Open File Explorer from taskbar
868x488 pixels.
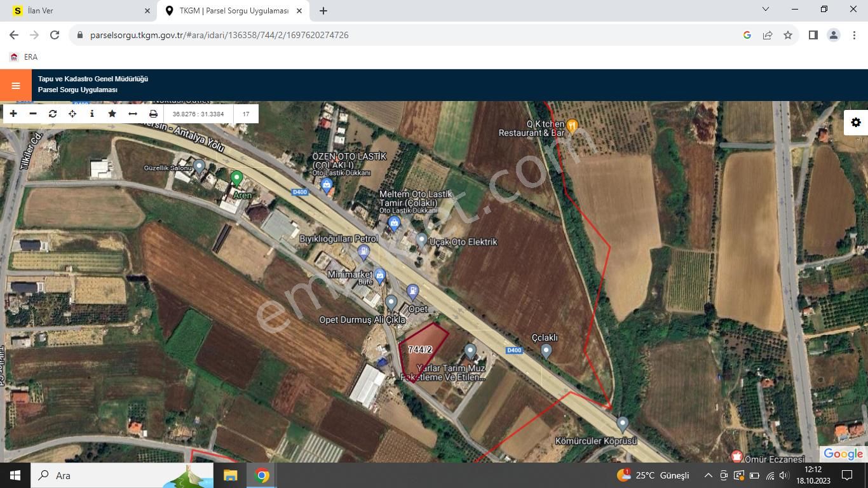point(230,475)
